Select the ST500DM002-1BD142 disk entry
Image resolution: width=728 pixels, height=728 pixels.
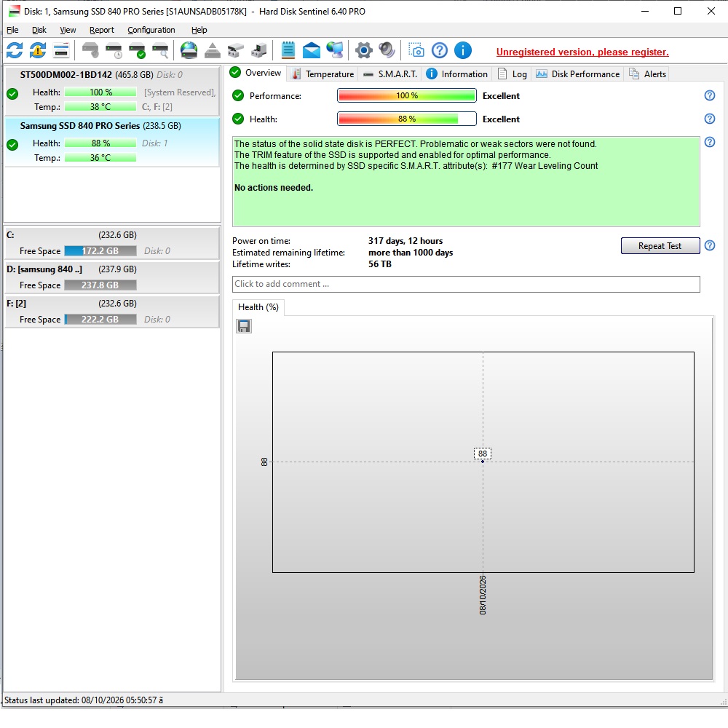click(x=112, y=91)
